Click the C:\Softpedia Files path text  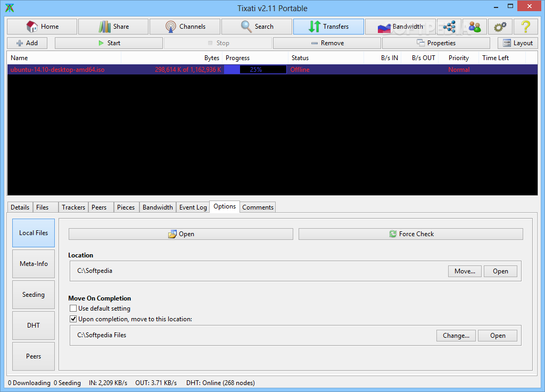102,335
